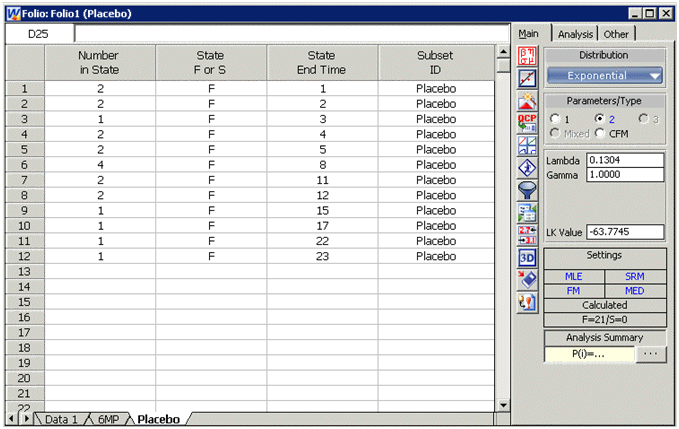Click the MED setting

(x=634, y=291)
